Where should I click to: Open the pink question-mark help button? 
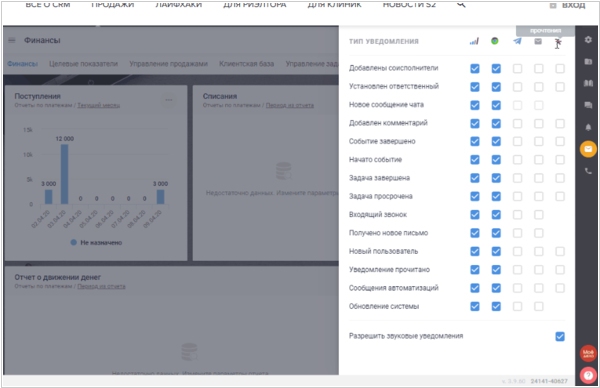588,375
